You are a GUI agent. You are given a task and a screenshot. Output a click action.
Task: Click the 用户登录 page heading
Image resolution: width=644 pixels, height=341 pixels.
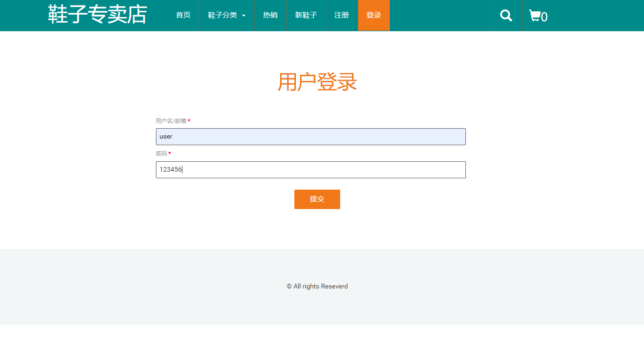pyautogui.click(x=317, y=82)
